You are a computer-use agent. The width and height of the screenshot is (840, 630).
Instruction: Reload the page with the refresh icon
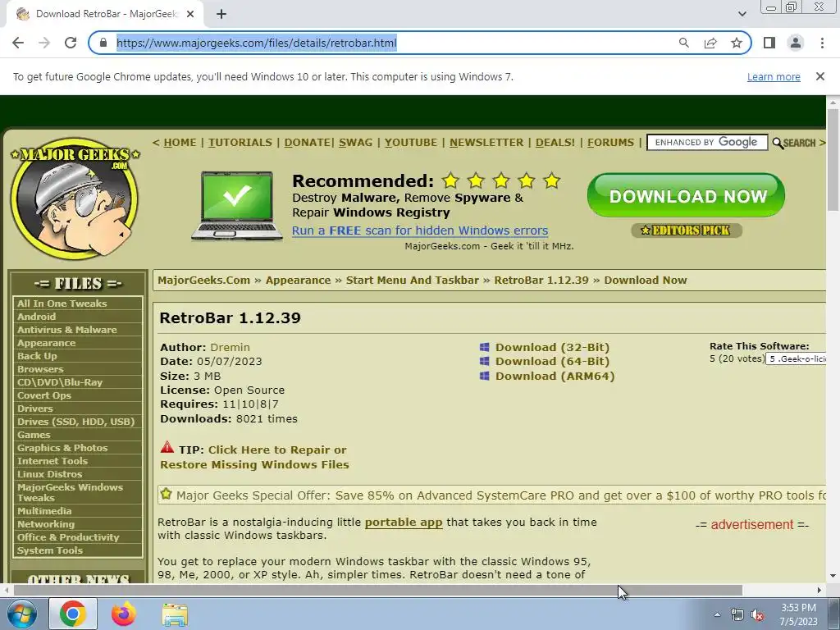click(x=71, y=43)
